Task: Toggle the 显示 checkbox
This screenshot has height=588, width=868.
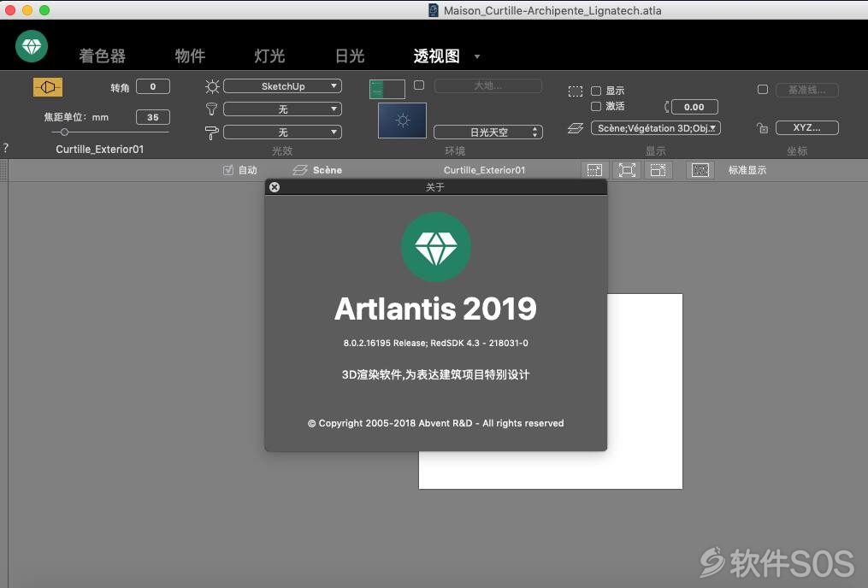Action: (596, 91)
